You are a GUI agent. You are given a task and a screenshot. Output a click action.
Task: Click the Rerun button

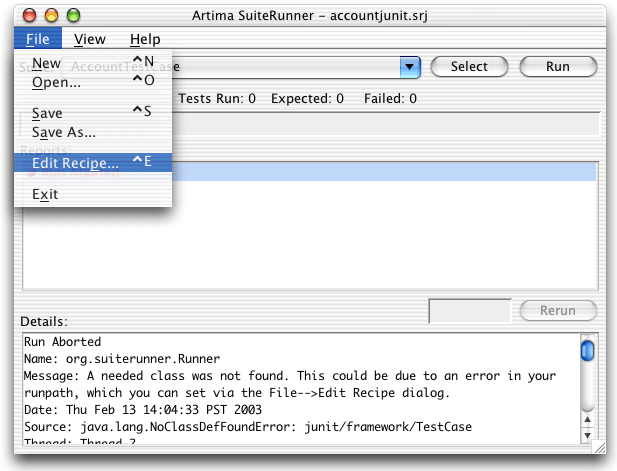pyautogui.click(x=558, y=310)
